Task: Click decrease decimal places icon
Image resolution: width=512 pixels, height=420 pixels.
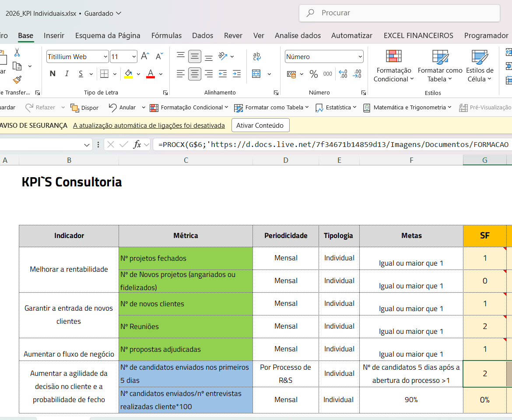Action: [x=357, y=74]
